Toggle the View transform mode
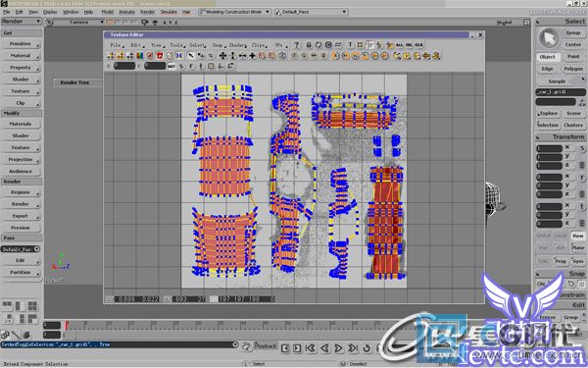The height and width of the screenshot is (368, 588). pyautogui.click(x=577, y=236)
